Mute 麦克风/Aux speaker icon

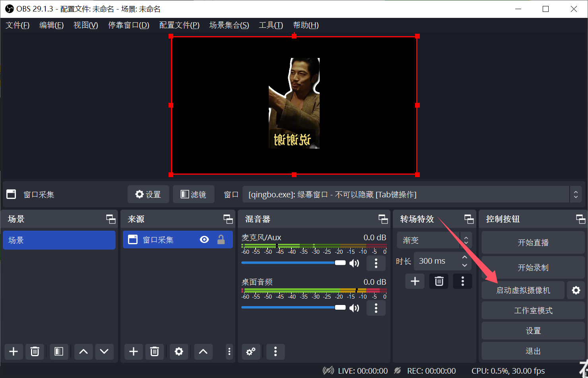pyautogui.click(x=354, y=263)
